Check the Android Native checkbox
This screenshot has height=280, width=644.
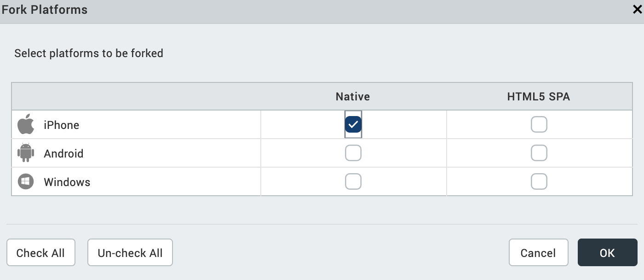353,153
